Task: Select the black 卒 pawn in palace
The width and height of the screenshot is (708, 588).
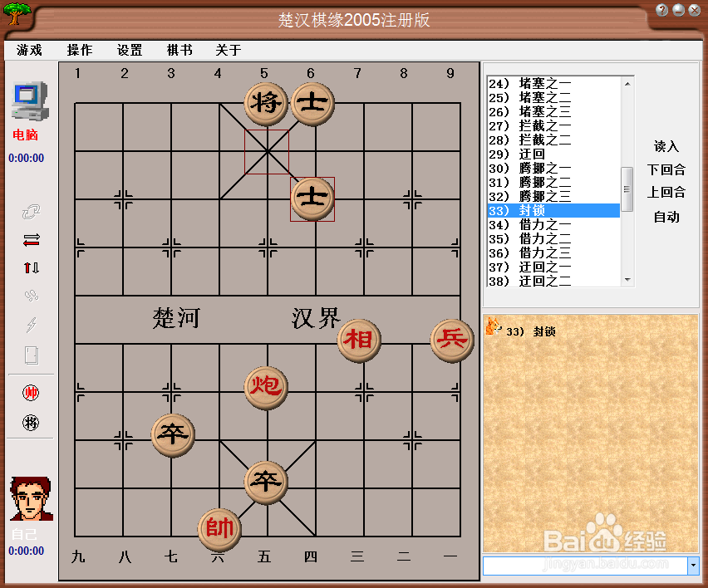Action: (266, 483)
